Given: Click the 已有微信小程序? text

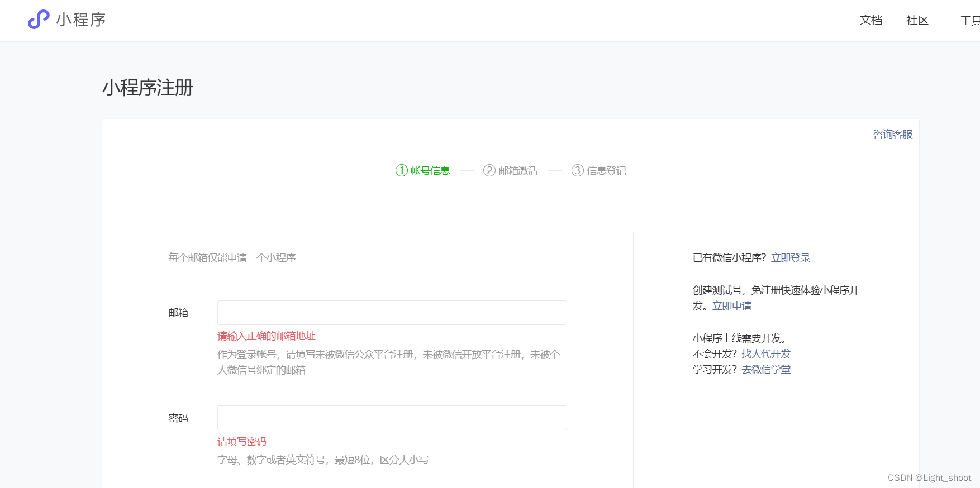Looking at the screenshot, I should click(730, 258).
